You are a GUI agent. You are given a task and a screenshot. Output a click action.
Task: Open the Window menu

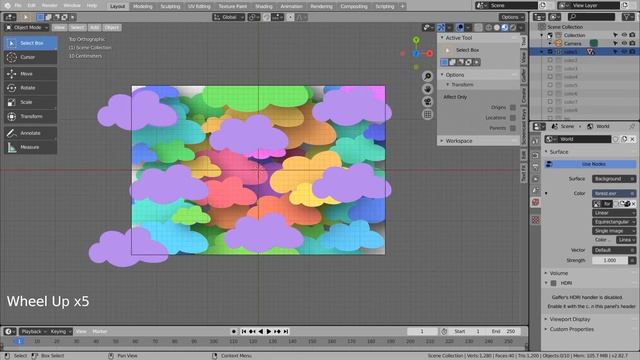point(72,6)
